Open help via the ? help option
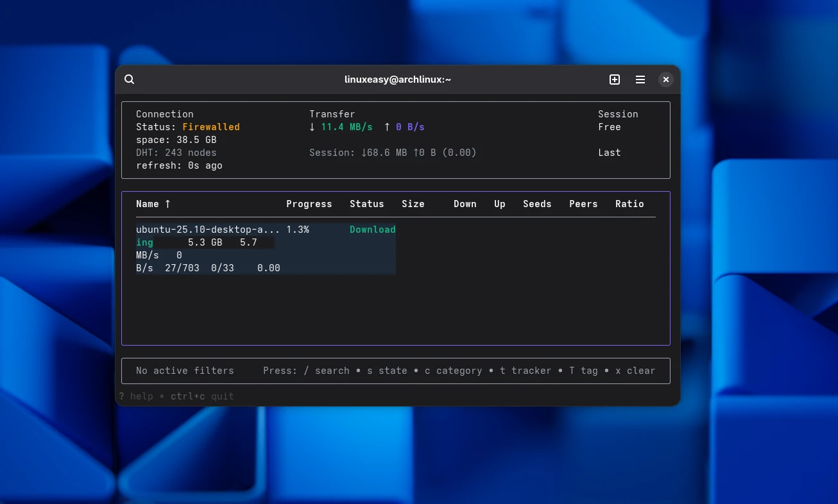The height and width of the screenshot is (504, 838). click(135, 396)
